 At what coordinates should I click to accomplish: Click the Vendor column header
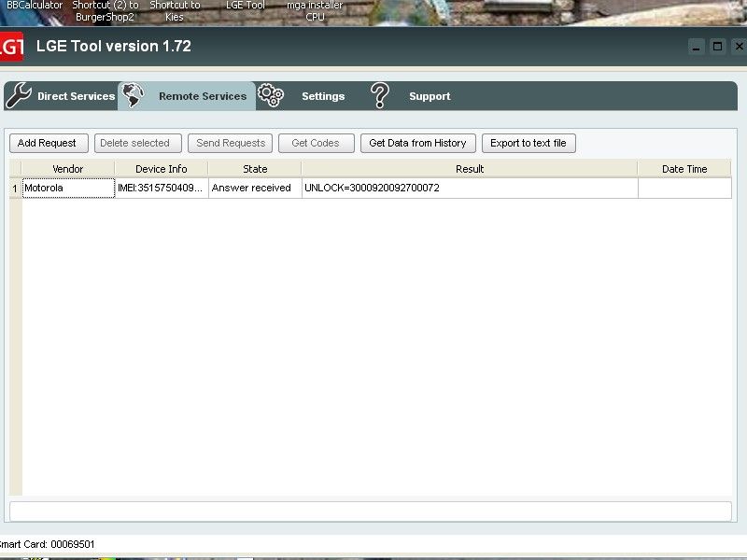tap(67, 169)
